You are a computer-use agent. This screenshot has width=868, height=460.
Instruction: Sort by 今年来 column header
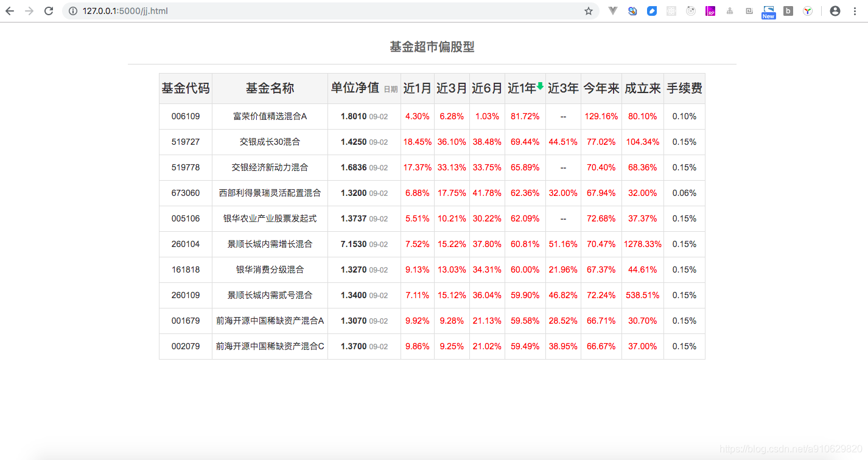coord(601,88)
